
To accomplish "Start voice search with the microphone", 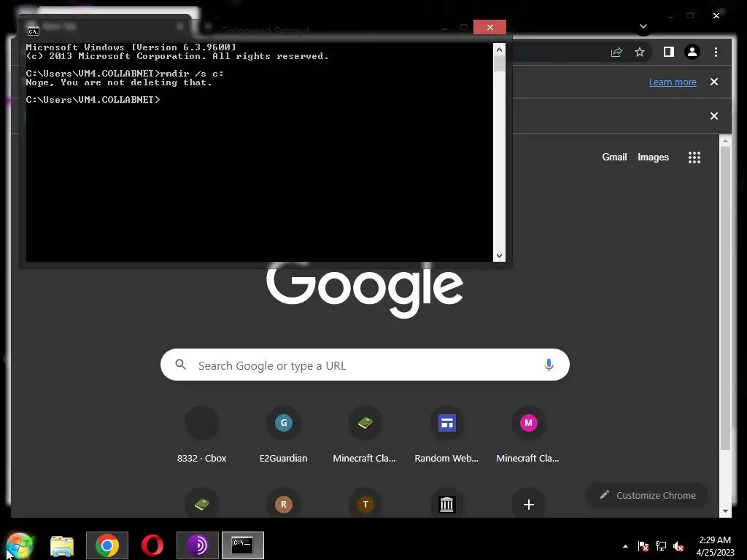I will pos(549,365).
